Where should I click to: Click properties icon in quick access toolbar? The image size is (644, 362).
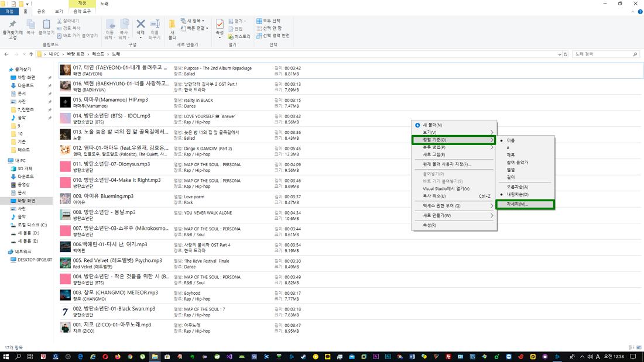(x=13, y=4)
